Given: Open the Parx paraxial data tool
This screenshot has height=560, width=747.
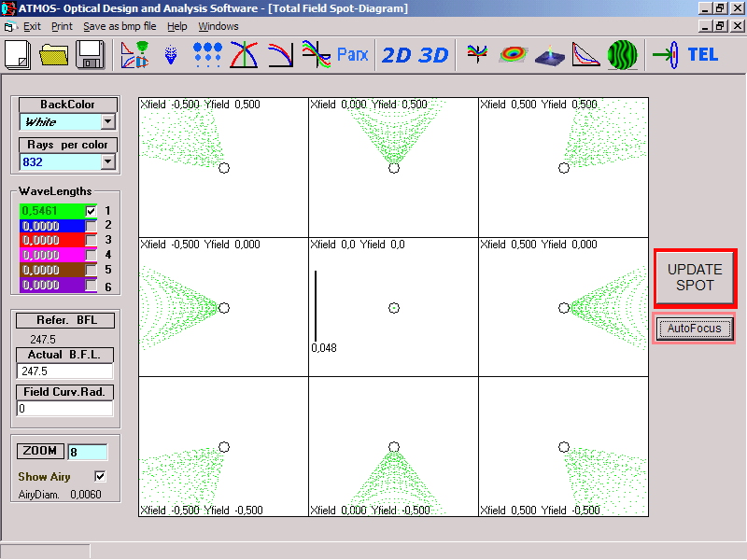Looking at the screenshot, I should pos(353,55).
